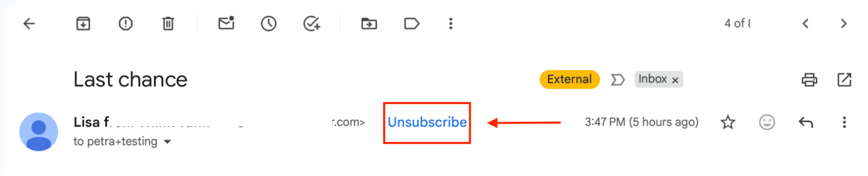The image size is (868, 176).
Task: Add an emoji reaction
Action: tap(767, 122)
